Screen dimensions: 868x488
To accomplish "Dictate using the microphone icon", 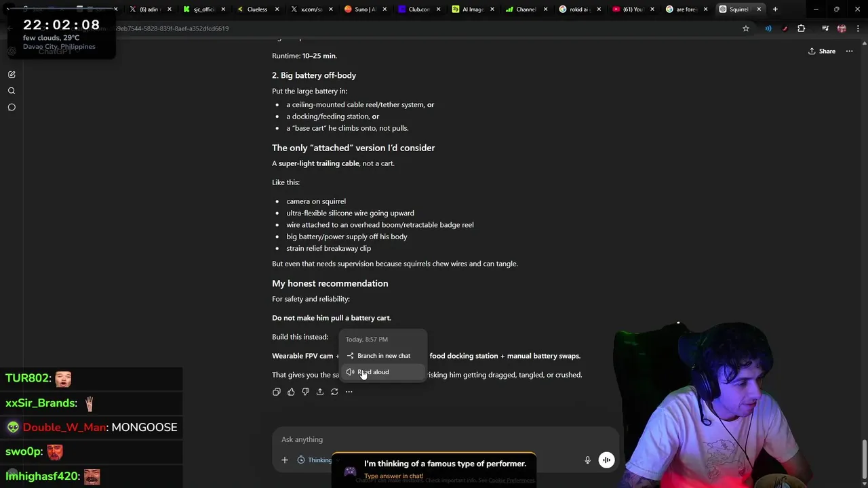I will [x=587, y=460].
